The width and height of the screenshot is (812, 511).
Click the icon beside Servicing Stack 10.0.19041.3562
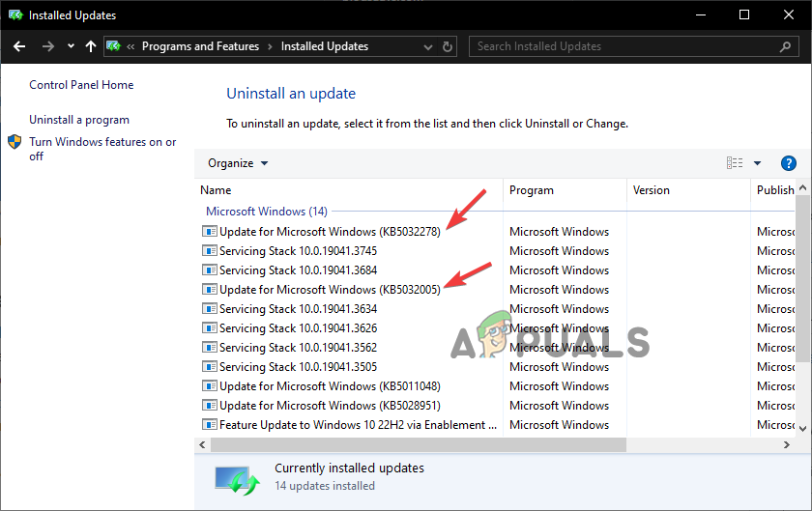coord(209,348)
